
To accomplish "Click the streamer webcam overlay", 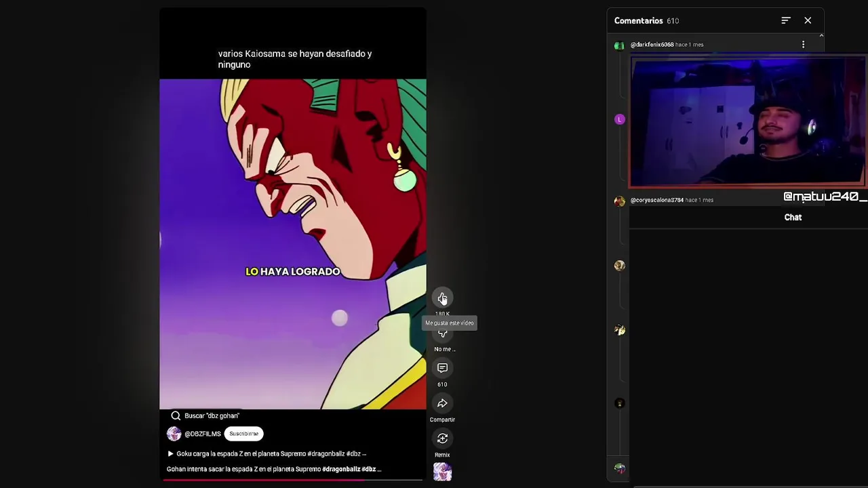I will 748,121.
